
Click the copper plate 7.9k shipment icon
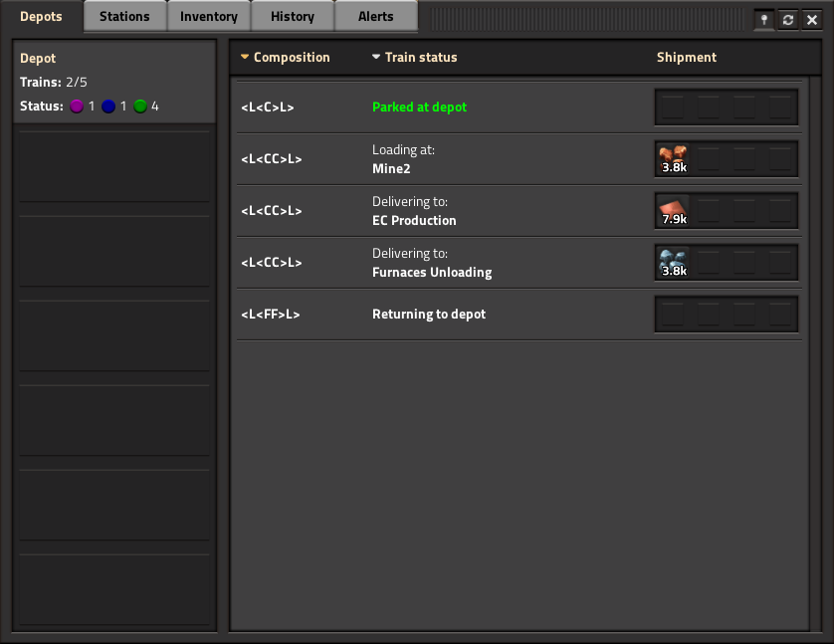[x=673, y=211]
